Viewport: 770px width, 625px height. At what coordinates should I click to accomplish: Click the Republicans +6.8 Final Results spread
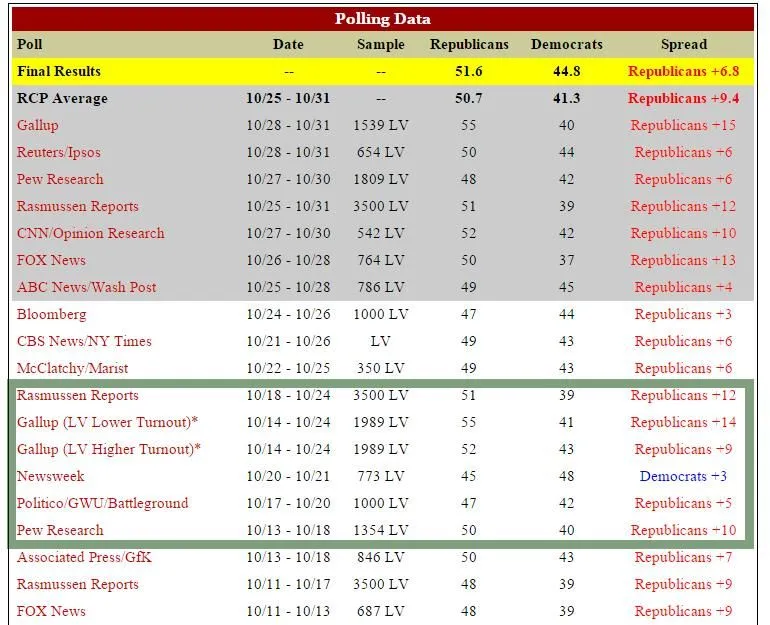(683, 71)
